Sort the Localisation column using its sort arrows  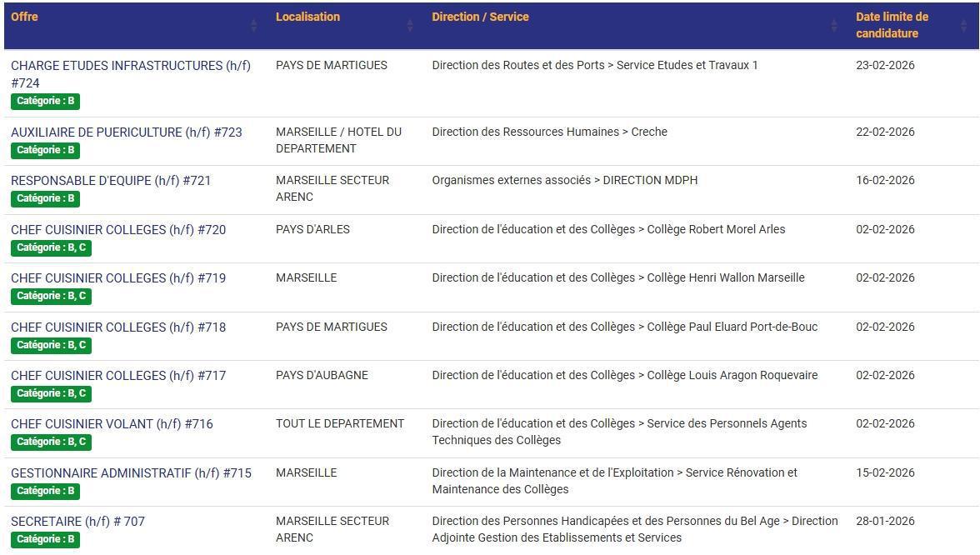pos(410,26)
